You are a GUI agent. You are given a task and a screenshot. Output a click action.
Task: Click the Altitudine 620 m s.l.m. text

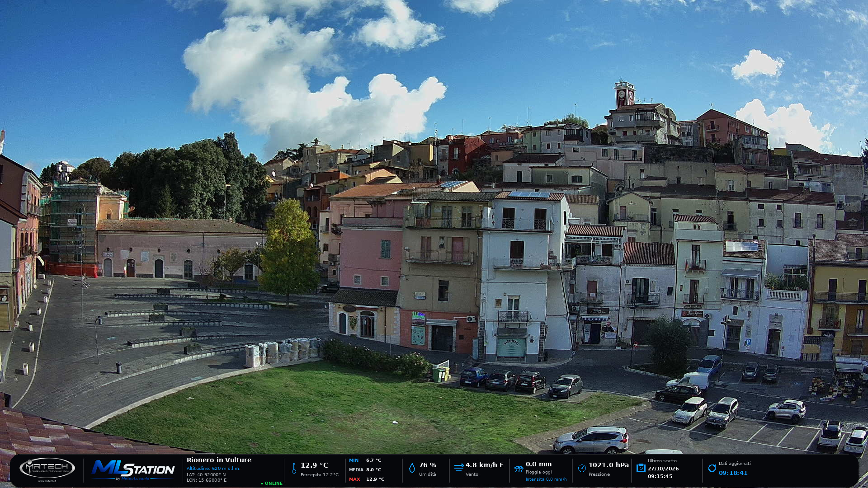coord(213,469)
